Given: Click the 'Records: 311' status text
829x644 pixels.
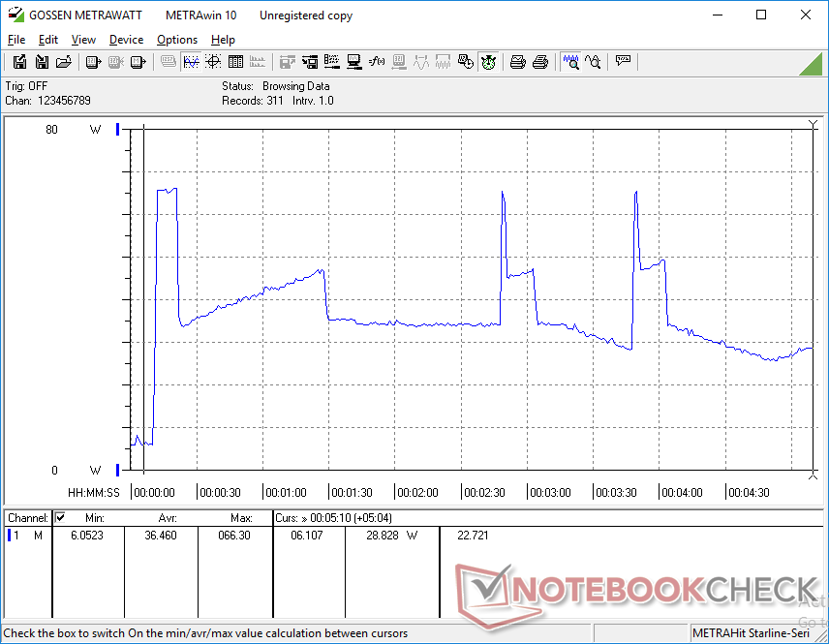Looking at the screenshot, I should pyautogui.click(x=252, y=101).
